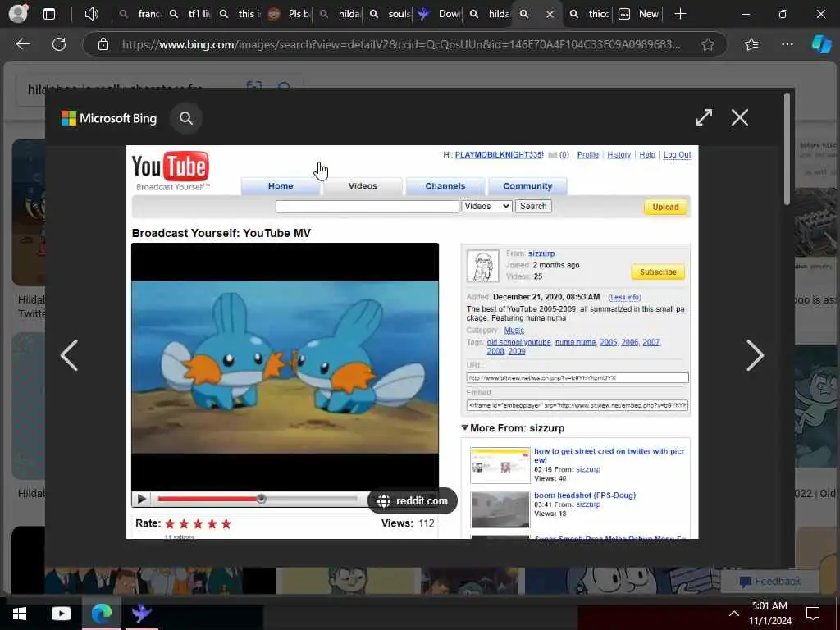The width and height of the screenshot is (840, 630).
Task: Open the notification center icon
Action: coord(813,614)
